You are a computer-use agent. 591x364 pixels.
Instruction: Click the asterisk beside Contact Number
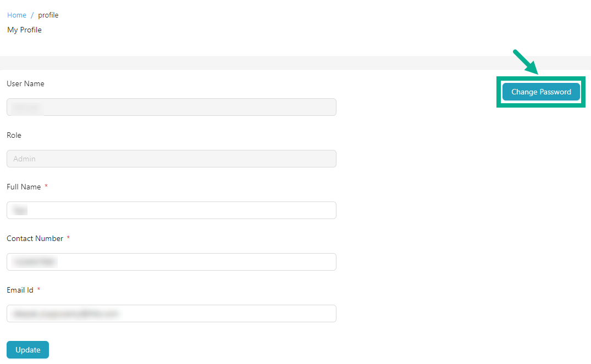click(68, 238)
